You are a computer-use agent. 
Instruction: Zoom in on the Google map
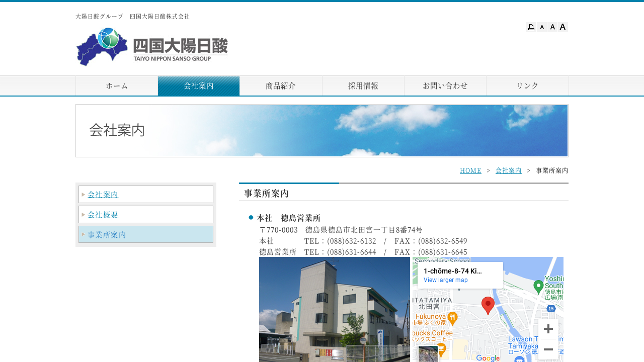coord(548,329)
